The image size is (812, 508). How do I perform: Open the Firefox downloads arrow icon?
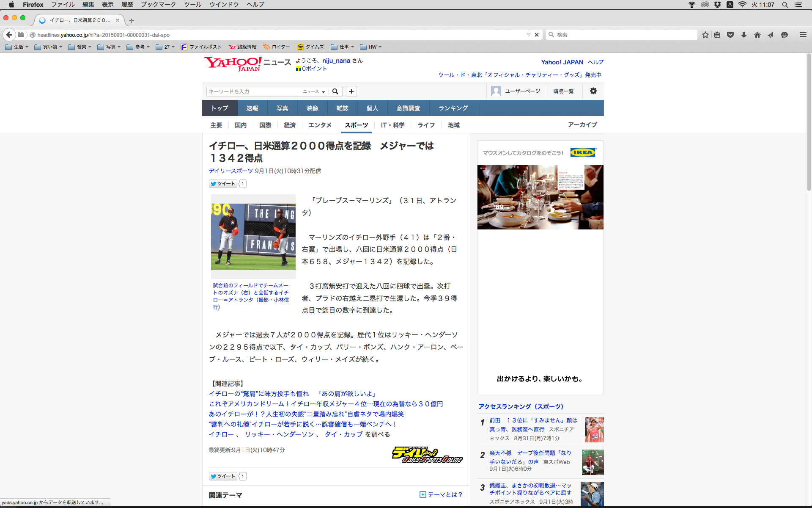pos(744,35)
